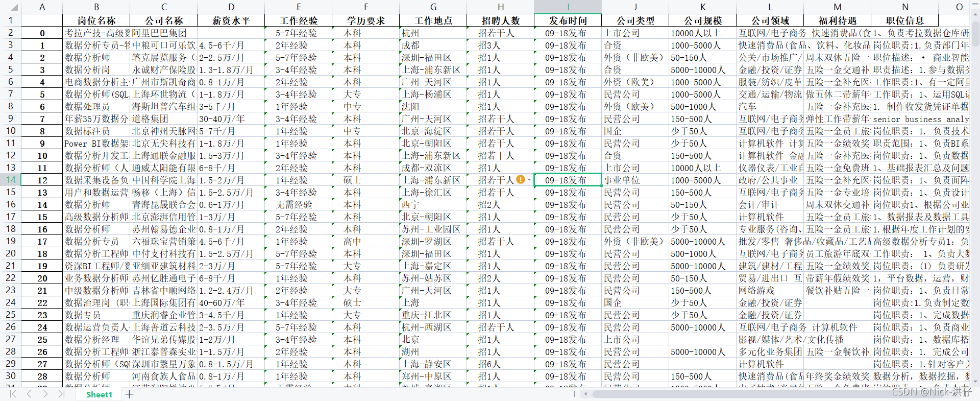Click the 数据处理员 job title cell
This screenshot has width=980, height=401.
coord(96,106)
